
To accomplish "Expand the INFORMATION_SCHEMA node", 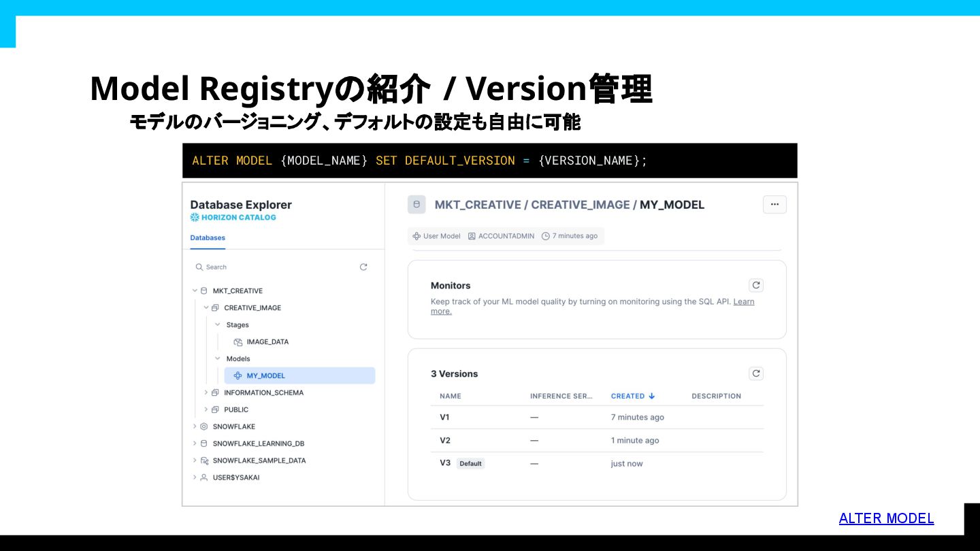I will (x=206, y=393).
